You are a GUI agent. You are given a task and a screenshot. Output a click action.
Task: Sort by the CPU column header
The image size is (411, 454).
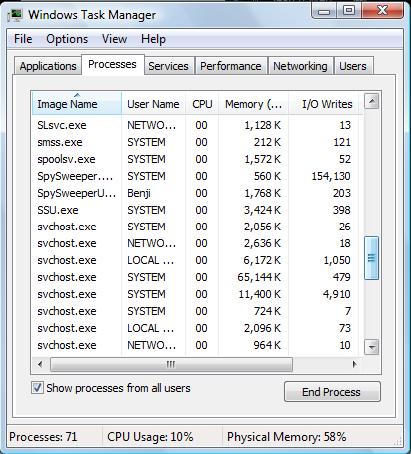(x=202, y=104)
